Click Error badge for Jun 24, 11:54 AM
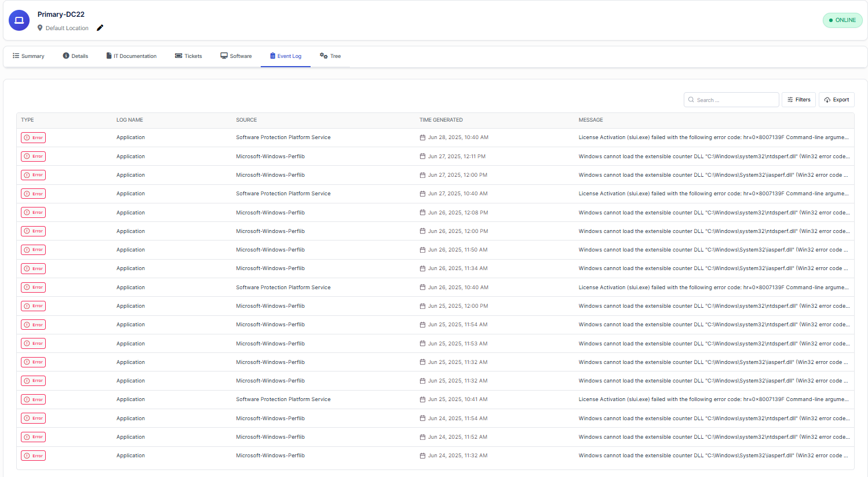This screenshot has height=477, width=868. pyautogui.click(x=33, y=418)
